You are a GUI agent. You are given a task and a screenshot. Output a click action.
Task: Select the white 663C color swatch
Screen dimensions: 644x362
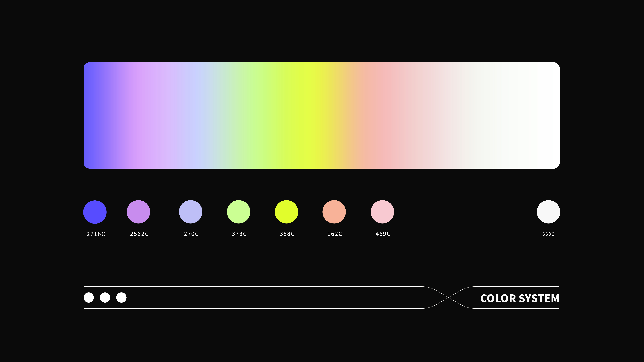click(x=548, y=212)
